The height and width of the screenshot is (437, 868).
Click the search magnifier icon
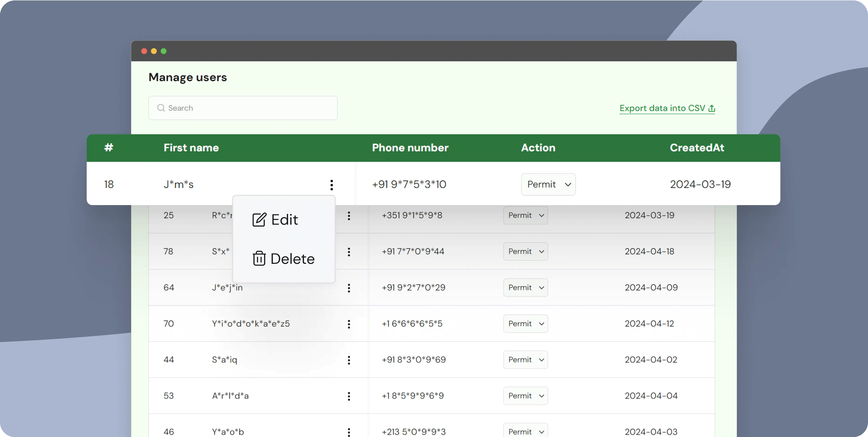(x=161, y=108)
